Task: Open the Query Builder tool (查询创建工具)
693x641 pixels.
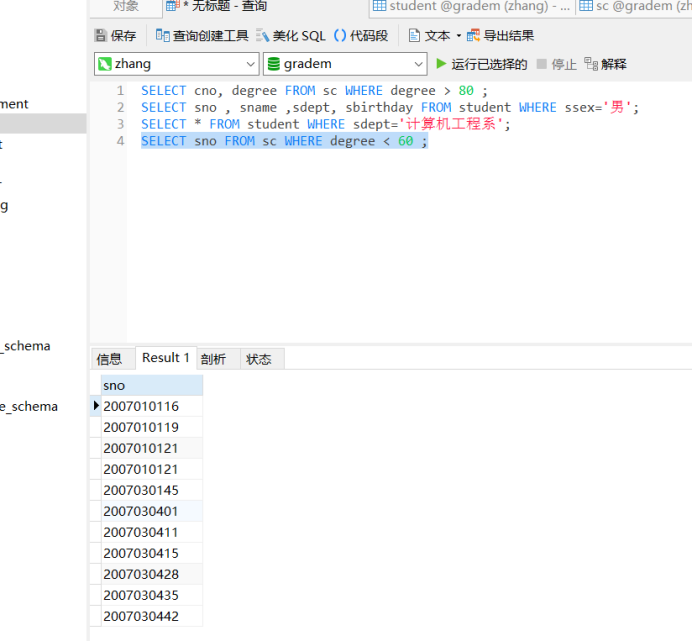Action: click(202, 35)
